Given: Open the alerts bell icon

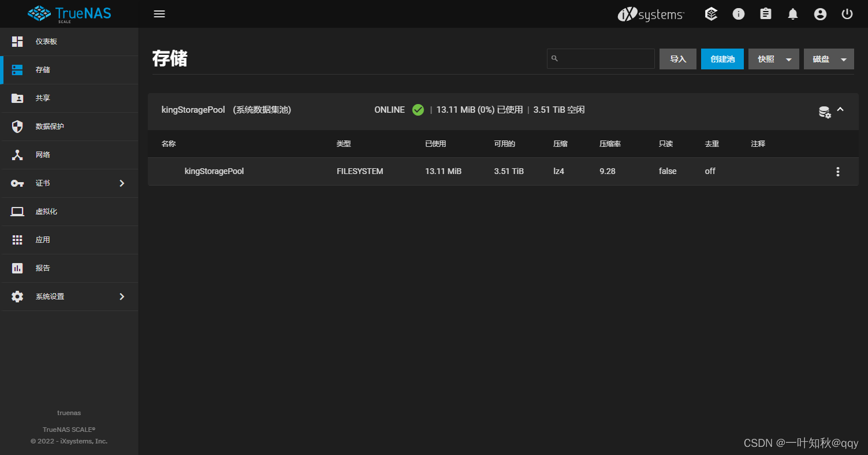Looking at the screenshot, I should [793, 14].
